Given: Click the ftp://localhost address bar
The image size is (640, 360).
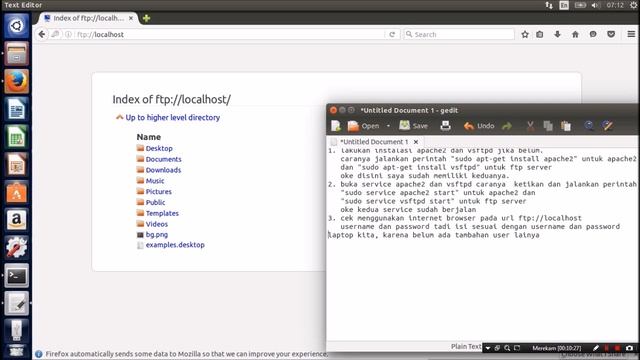Looking at the screenshot, I should [x=229, y=34].
